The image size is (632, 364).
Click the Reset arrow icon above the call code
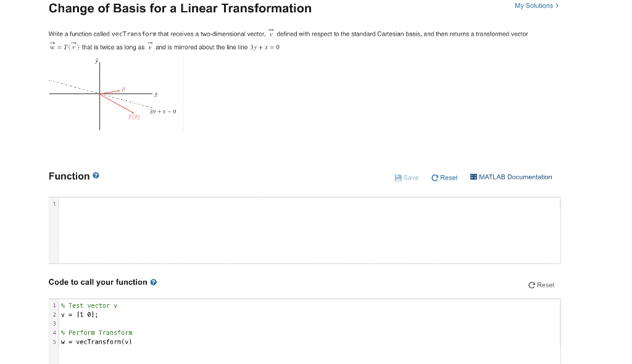point(531,285)
